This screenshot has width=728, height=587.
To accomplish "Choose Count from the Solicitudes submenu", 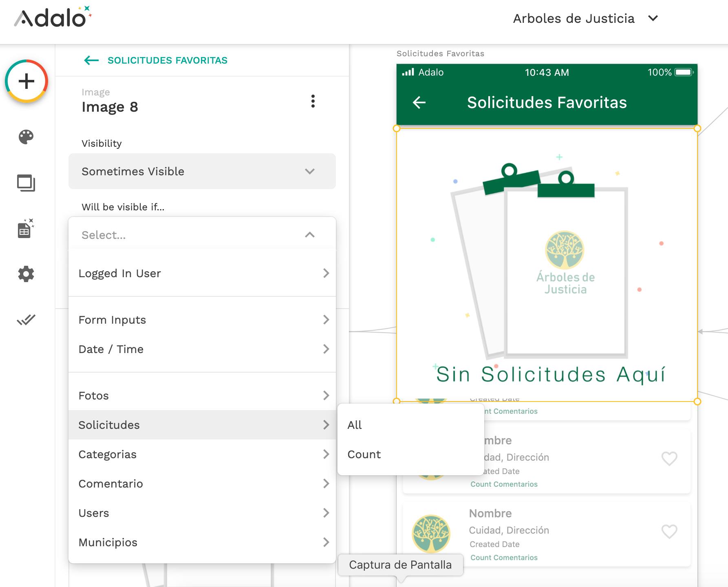I will [x=411, y=454].
